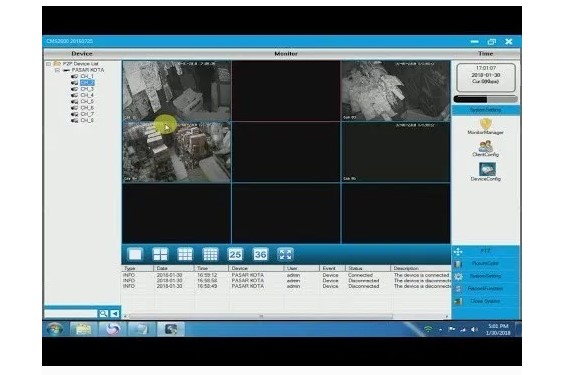Switch to 25-split view layout

pyautogui.click(x=235, y=254)
